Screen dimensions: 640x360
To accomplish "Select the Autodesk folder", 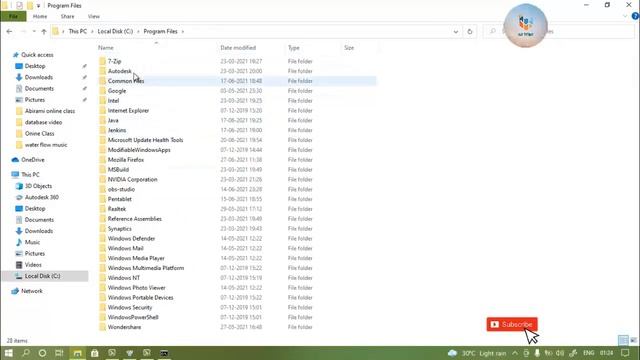I will [x=120, y=71].
